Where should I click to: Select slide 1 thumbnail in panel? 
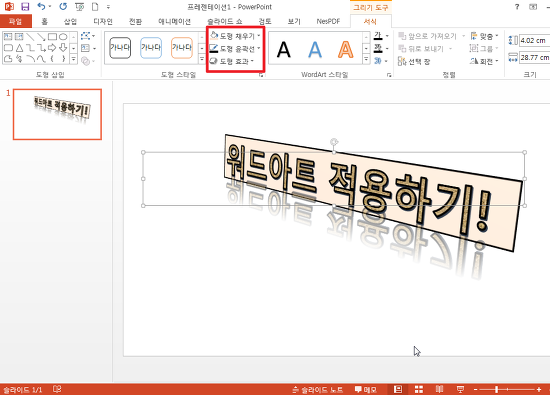coord(58,114)
